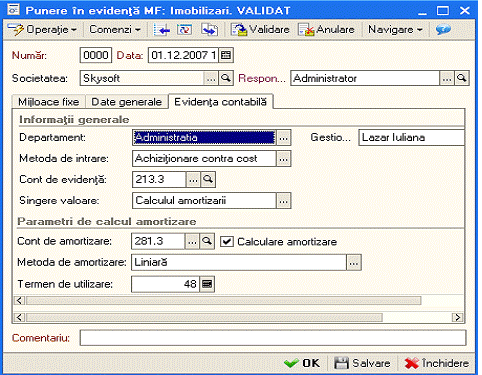
Task: Open the Cont de amortizare ellipsis selector
Action: 192,241
